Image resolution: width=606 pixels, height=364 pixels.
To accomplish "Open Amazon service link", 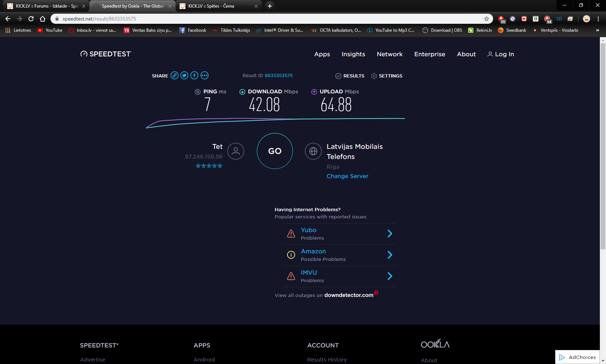I will point(313,251).
